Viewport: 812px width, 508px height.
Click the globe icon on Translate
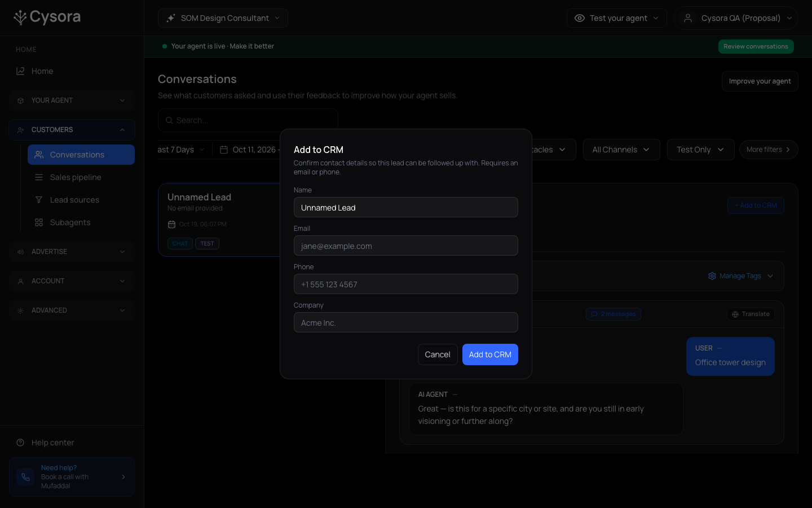click(735, 314)
